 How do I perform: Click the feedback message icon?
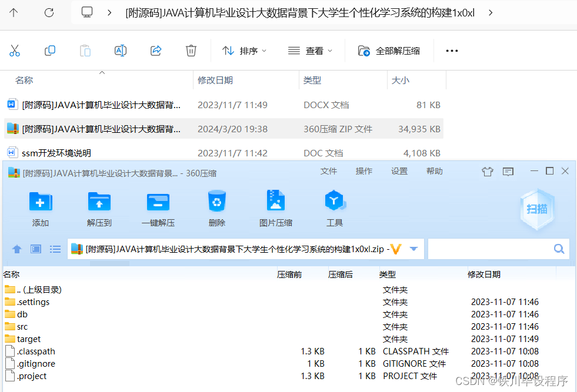pyautogui.click(x=509, y=171)
